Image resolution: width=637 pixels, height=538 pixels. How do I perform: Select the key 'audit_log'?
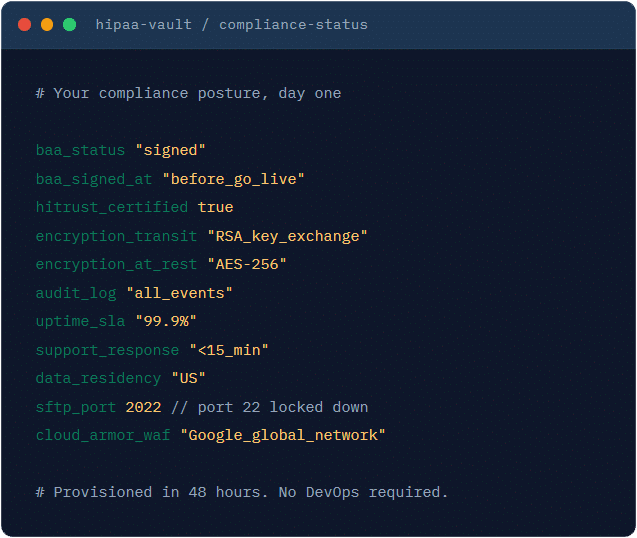[x=76, y=293]
